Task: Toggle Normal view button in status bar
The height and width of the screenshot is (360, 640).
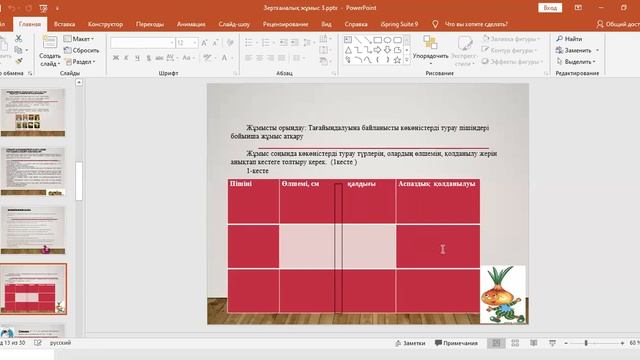Action: pyautogui.click(x=496, y=343)
